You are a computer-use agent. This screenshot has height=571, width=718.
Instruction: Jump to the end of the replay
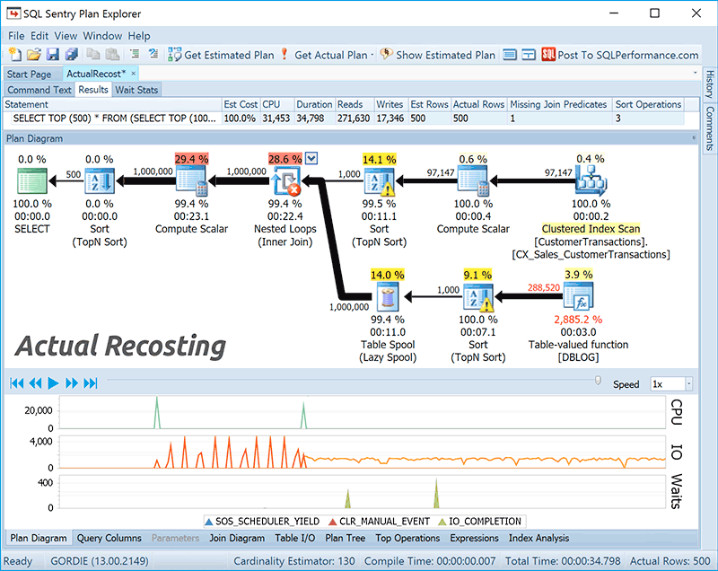tap(91, 383)
